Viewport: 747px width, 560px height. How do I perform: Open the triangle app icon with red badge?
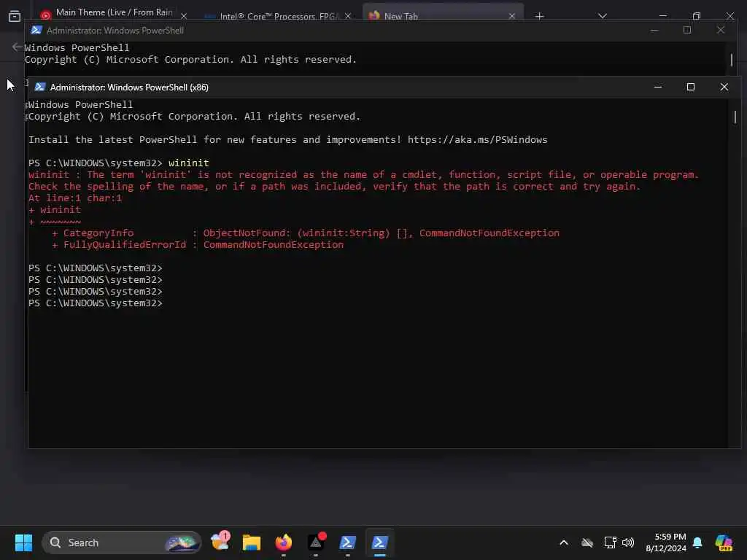click(316, 542)
